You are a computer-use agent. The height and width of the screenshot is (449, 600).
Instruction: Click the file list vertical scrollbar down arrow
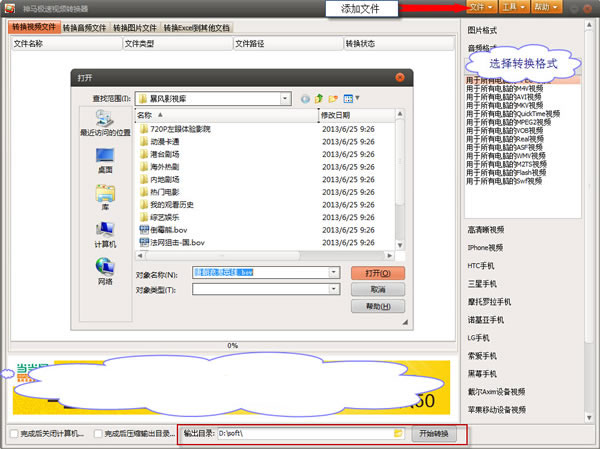(x=400, y=245)
